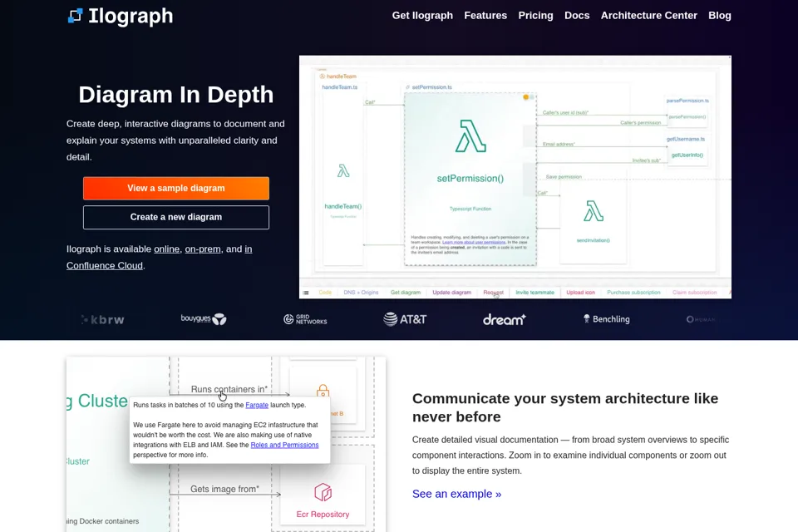Open the Roles and Permissions link
This screenshot has height=532, width=798.
pyautogui.click(x=284, y=445)
